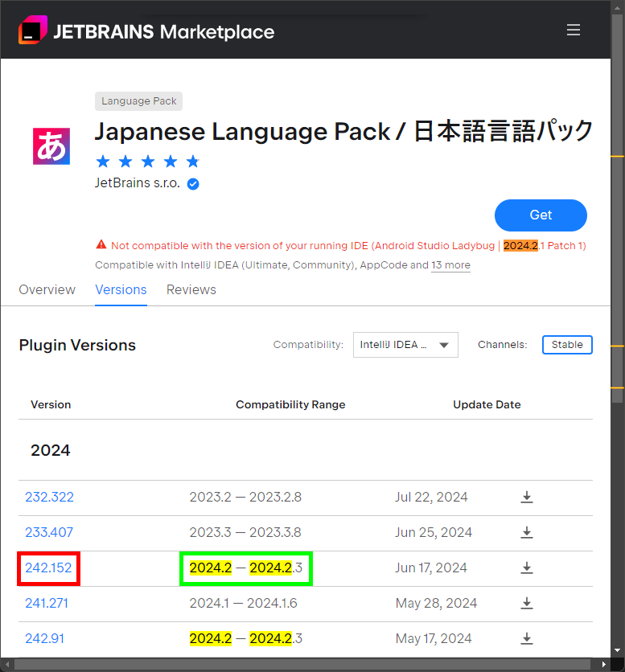625x672 pixels.
Task: Download version 242.152
Action: tap(527, 568)
